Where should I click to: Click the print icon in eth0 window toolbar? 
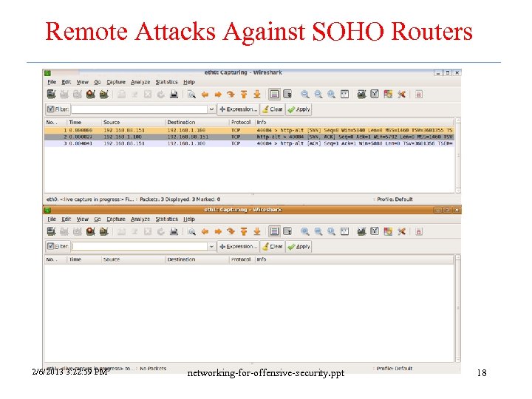174,95
